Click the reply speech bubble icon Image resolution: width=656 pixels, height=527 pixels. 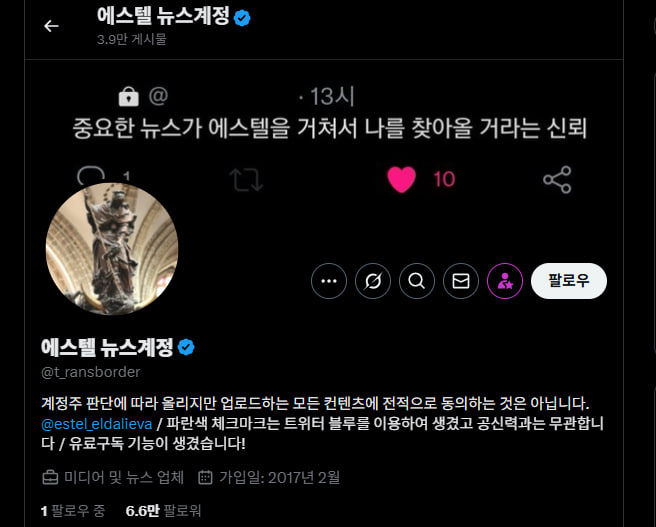point(91,175)
